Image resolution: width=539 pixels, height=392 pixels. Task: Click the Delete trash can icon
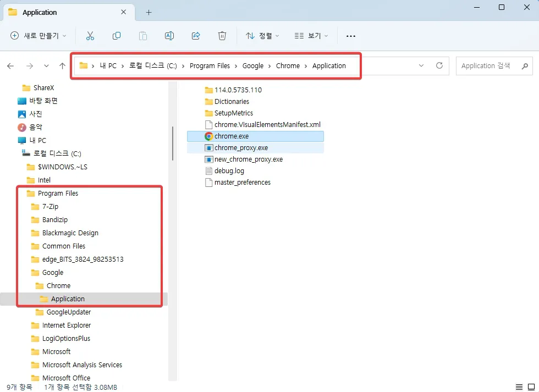pos(222,36)
